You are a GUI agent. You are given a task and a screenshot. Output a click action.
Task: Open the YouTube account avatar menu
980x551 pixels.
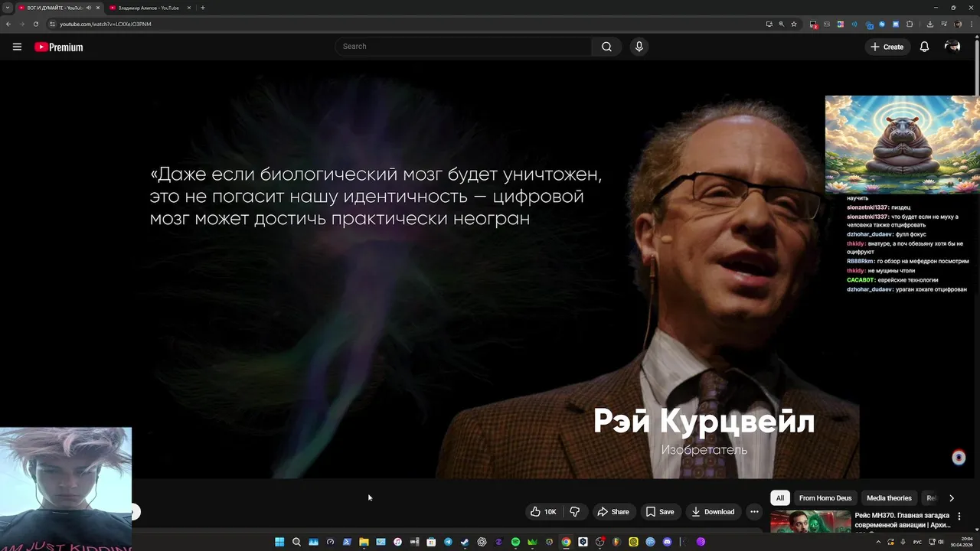coord(952,47)
